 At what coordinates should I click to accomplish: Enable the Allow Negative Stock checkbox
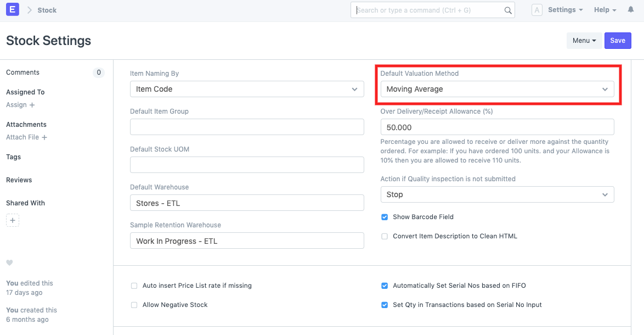pyautogui.click(x=134, y=305)
